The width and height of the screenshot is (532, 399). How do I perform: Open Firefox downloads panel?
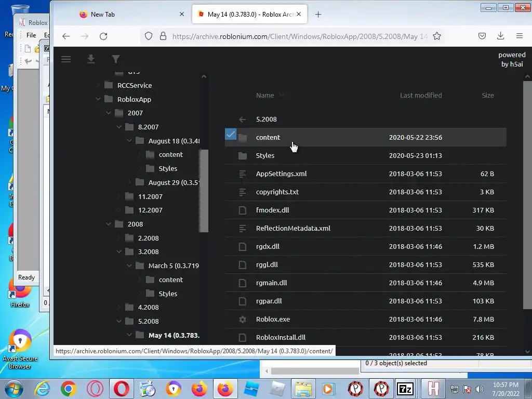(x=500, y=36)
